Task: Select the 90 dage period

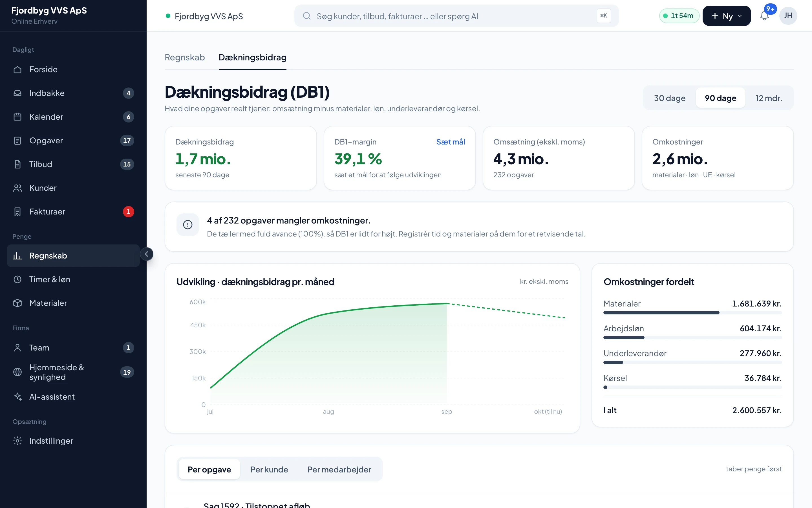Action: tap(720, 98)
